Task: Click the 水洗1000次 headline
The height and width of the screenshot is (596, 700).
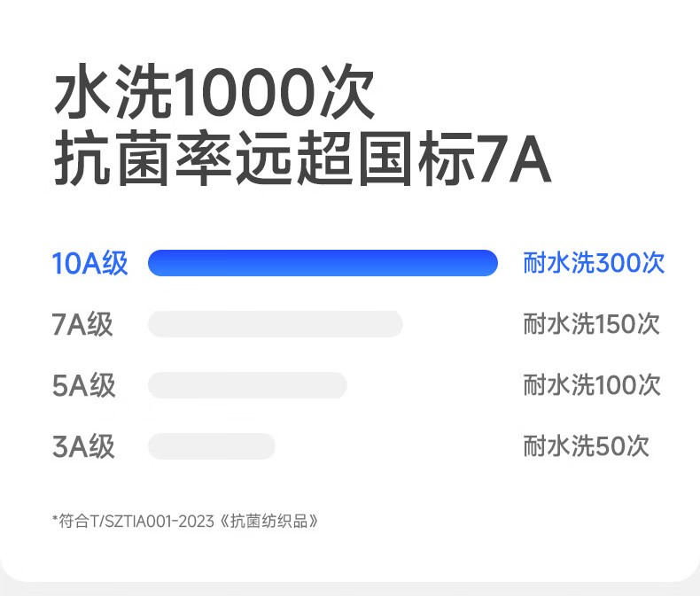Action: click(x=215, y=95)
